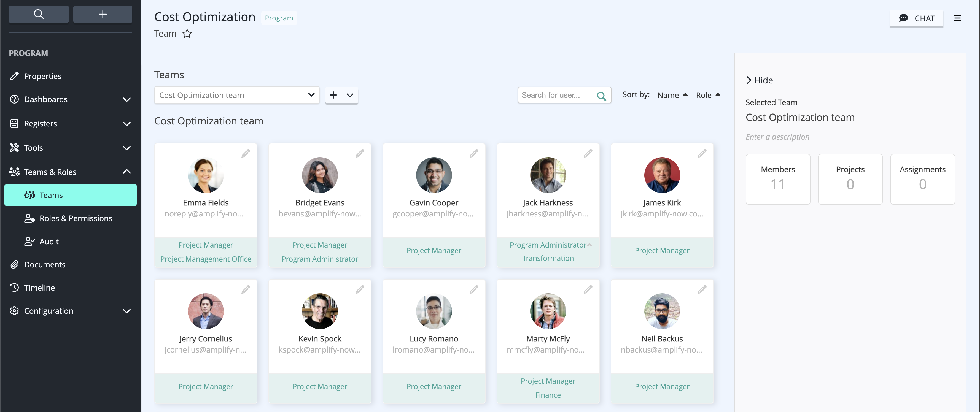Edit James Kirk using pencil icon

(702, 153)
